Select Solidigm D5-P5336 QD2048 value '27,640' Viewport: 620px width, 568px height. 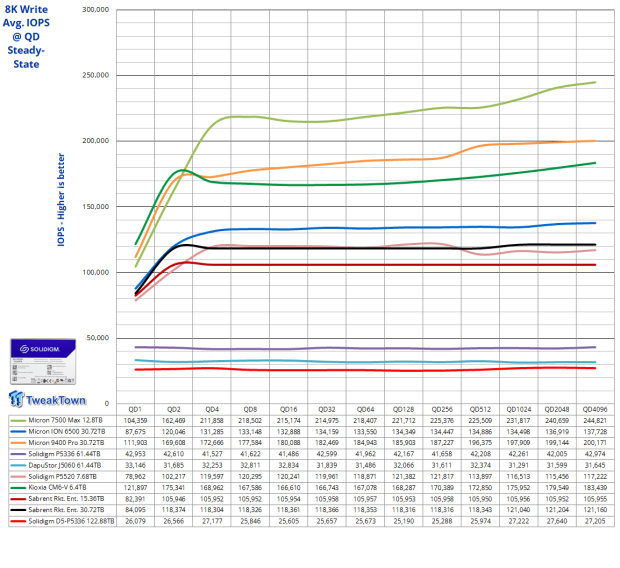click(557, 521)
